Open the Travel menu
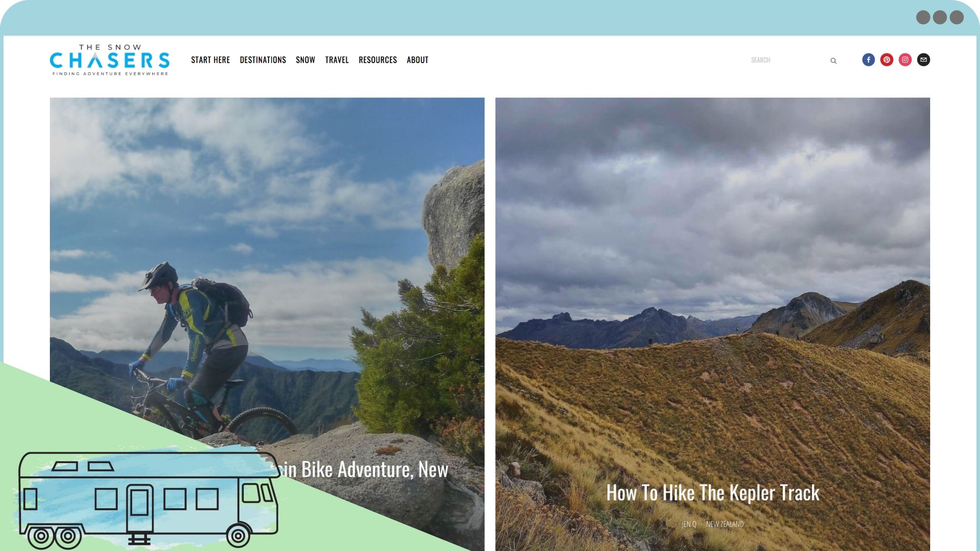The image size is (980, 551). (337, 60)
